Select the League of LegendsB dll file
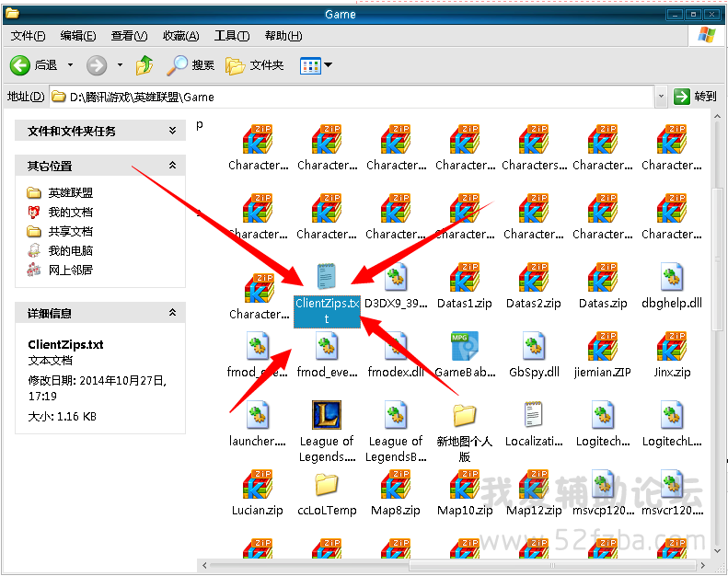This screenshot has height=576, width=728. pos(396,432)
